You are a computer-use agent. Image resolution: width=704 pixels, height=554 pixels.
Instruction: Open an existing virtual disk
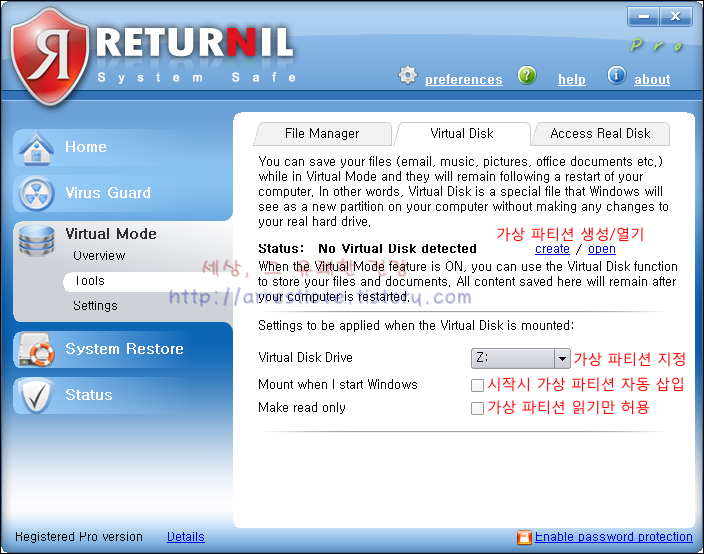click(x=602, y=249)
